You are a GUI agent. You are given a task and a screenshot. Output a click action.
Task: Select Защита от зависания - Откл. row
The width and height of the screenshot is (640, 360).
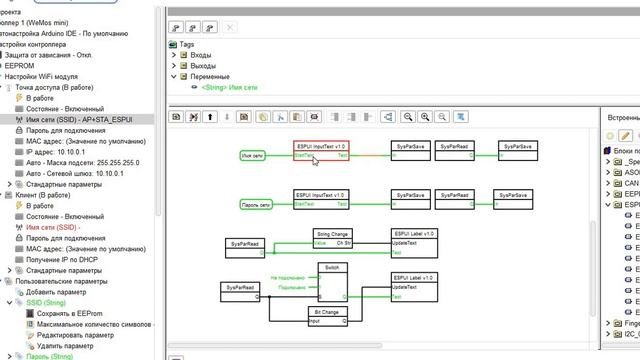[48, 55]
